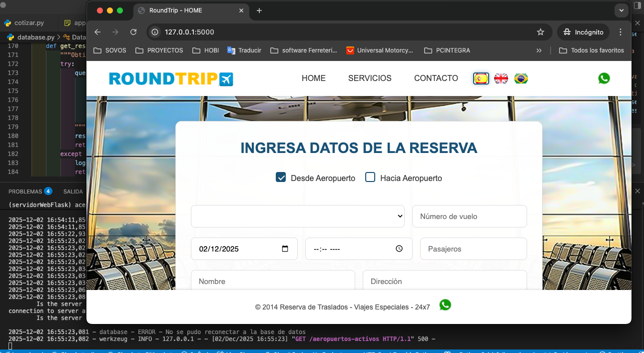The width and height of the screenshot is (644, 353).
Task: Open WhatsApp icon in the footer
Action: pyautogui.click(x=445, y=305)
